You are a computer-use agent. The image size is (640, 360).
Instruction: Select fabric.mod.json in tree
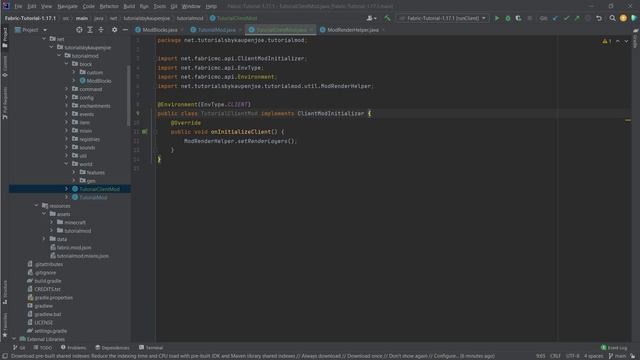pyautogui.click(x=74, y=247)
